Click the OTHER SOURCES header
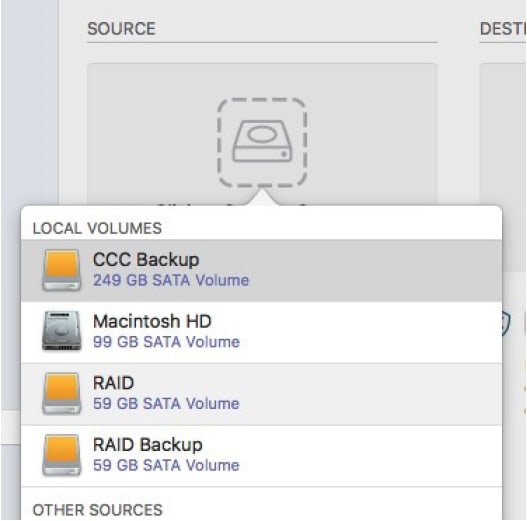The height and width of the screenshot is (521, 527). point(97,510)
